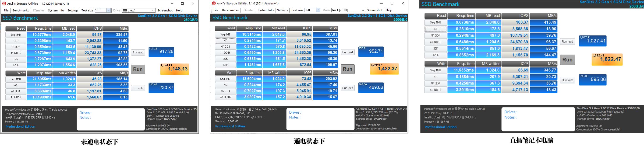Select the total score 1,148.13 box
This screenshot has height=150, width=644.
click(174, 69)
